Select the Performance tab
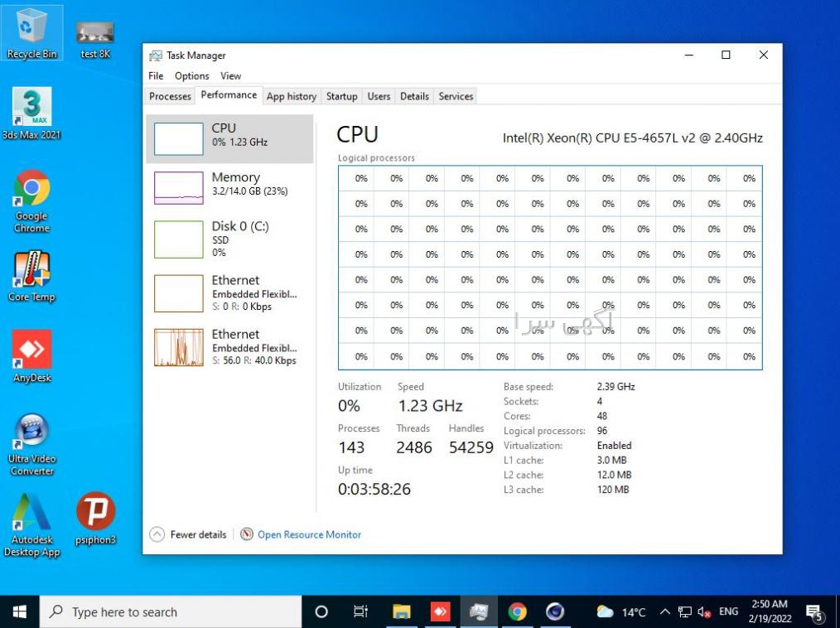The width and height of the screenshot is (840, 628). coord(229,95)
